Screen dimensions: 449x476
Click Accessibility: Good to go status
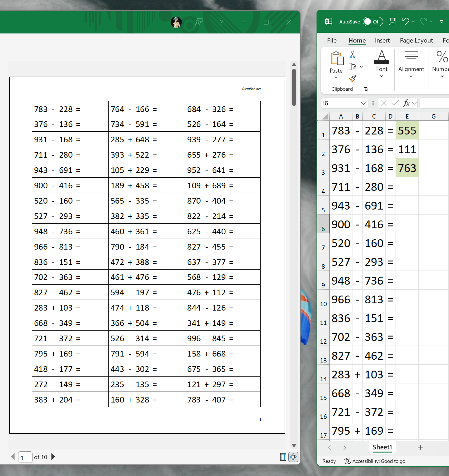(x=375, y=461)
